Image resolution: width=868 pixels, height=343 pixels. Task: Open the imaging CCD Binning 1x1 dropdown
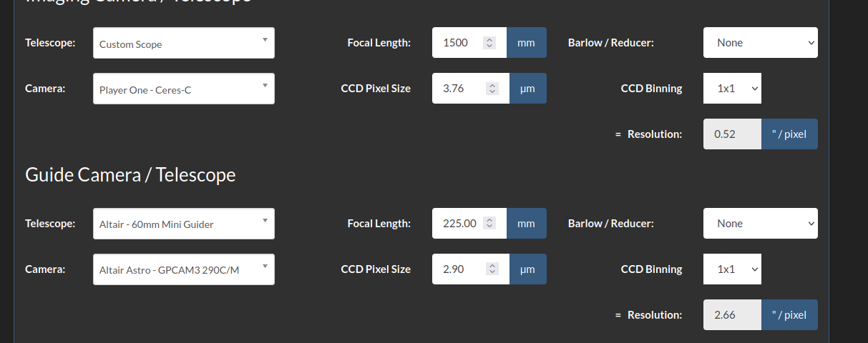pos(732,89)
